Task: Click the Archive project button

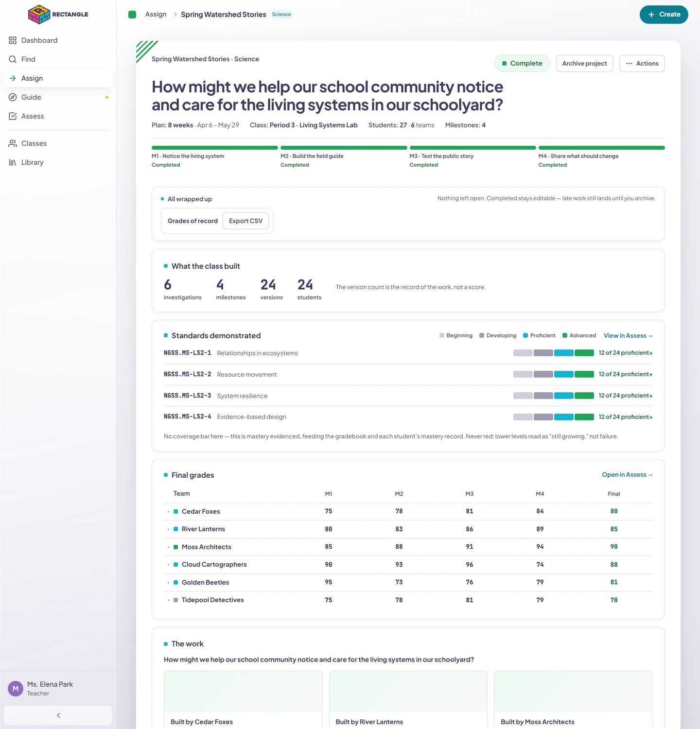Action: pyautogui.click(x=584, y=64)
